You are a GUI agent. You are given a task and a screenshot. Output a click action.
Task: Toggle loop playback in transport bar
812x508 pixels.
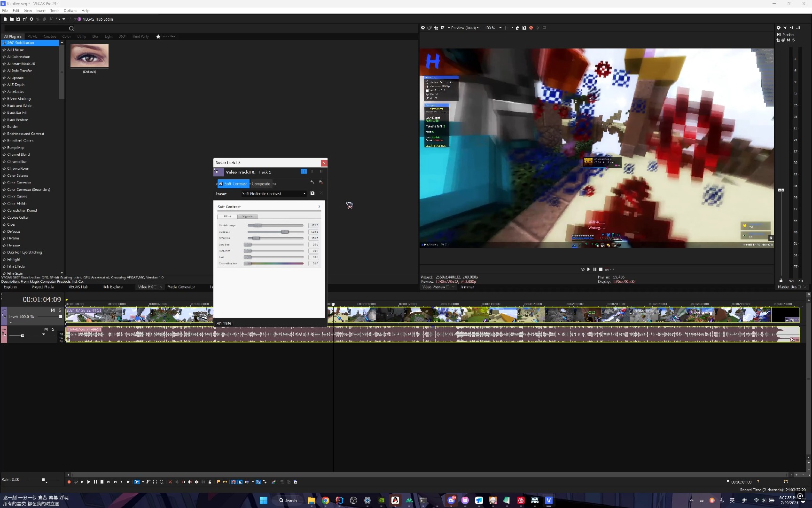tap(76, 482)
